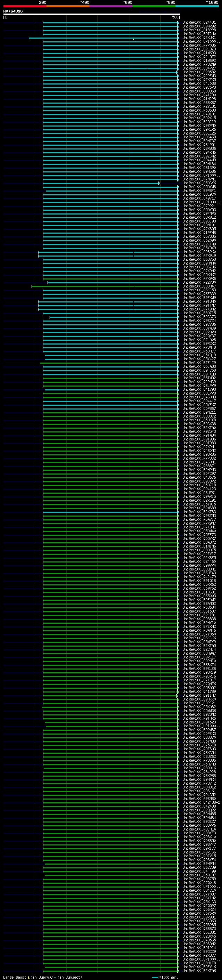Click the shortened alignment bar of UniRef100_A5AGY6
The width and height of the screenshot is (222, 980).
pyautogui.click(x=101, y=183)
